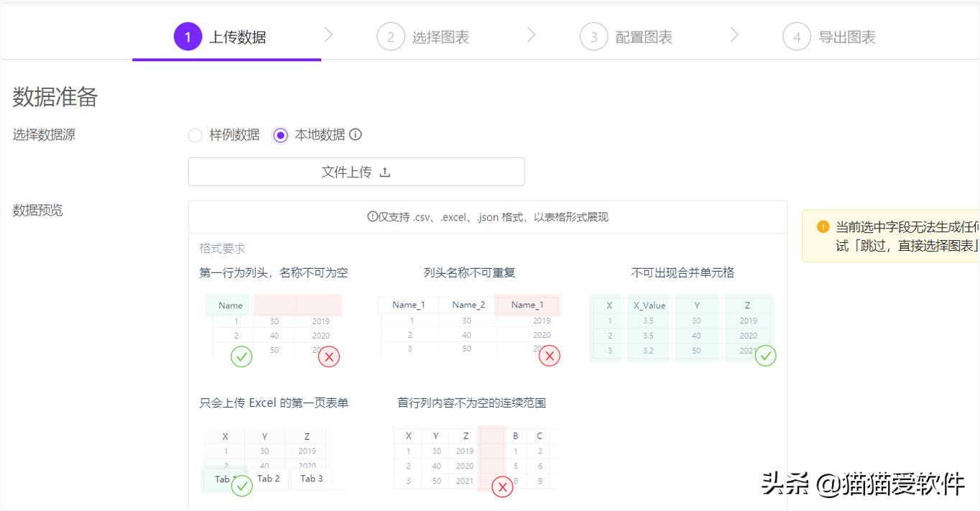Click green checkmark on the merged-cells example
The height and width of the screenshot is (511, 980).
[765, 356]
